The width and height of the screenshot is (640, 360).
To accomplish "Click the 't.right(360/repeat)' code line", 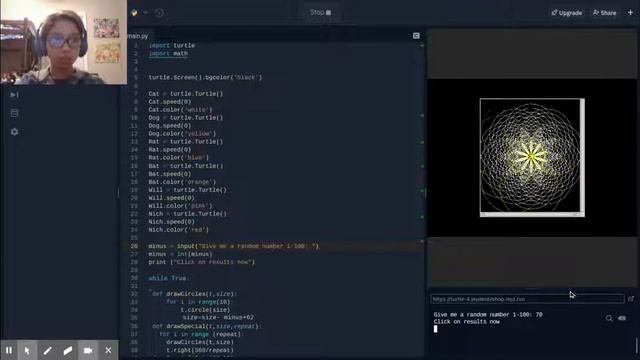I will (x=200, y=350).
